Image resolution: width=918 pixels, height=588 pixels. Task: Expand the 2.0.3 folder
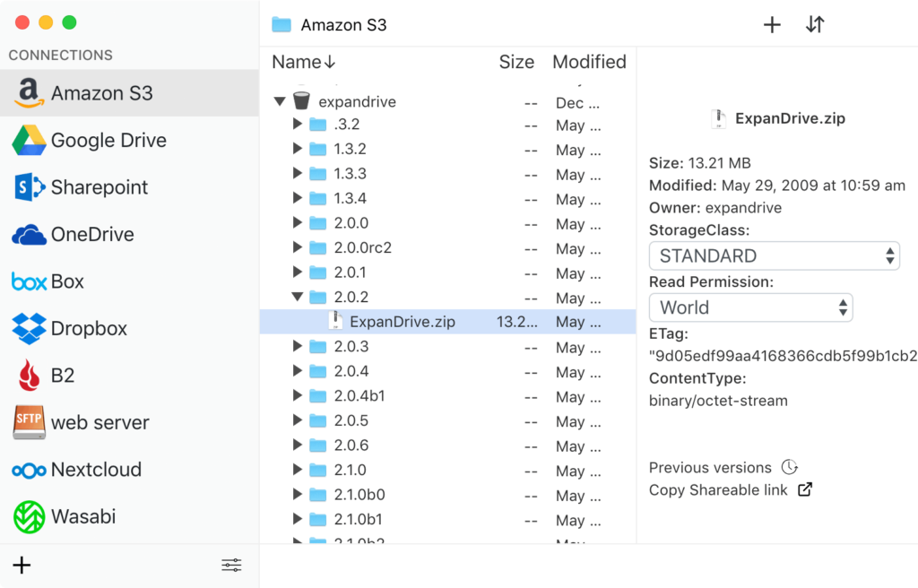click(298, 346)
